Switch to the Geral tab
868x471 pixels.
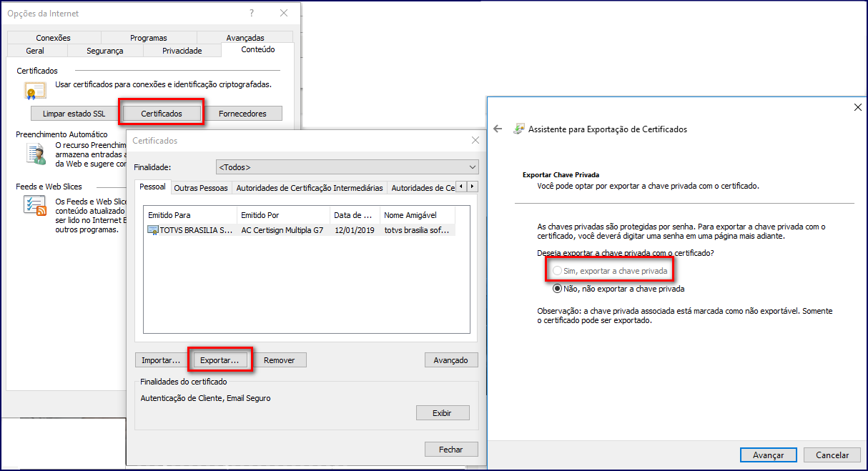(35, 51)
